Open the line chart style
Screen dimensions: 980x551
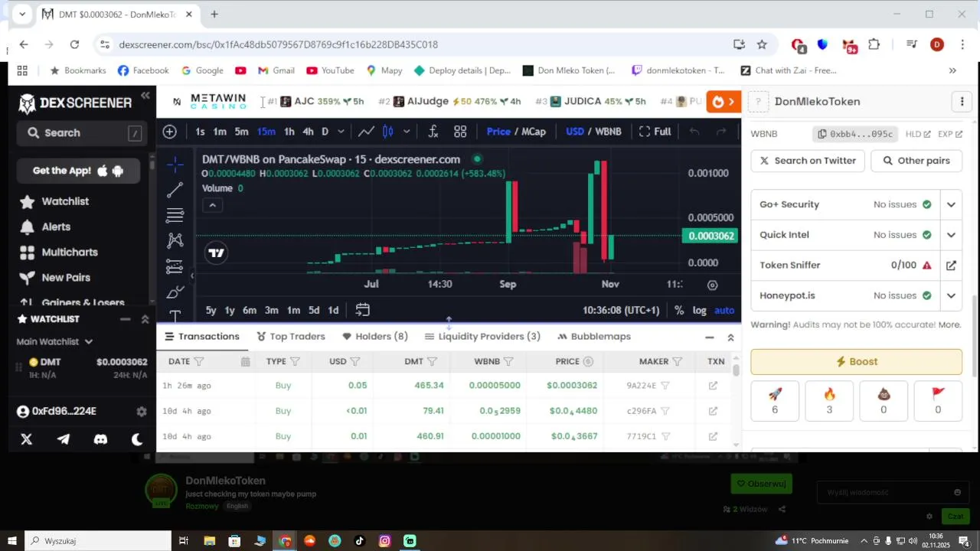click(x=367, y=132)
